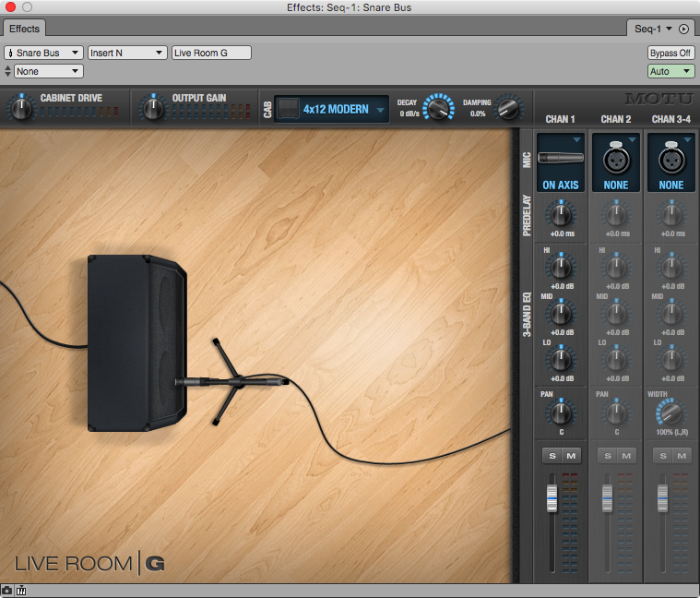Mute Chan 1 with M button
This screenshot has height=598, width=700.
(x=571, y=456)
